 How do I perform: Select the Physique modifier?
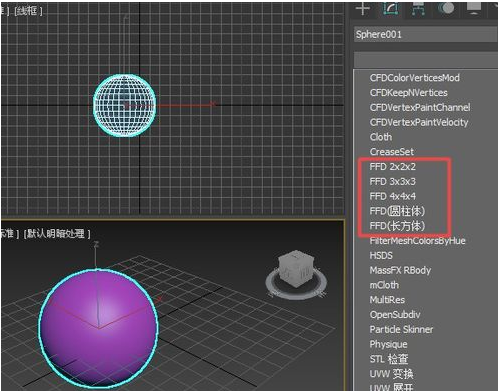coord(388,344)
